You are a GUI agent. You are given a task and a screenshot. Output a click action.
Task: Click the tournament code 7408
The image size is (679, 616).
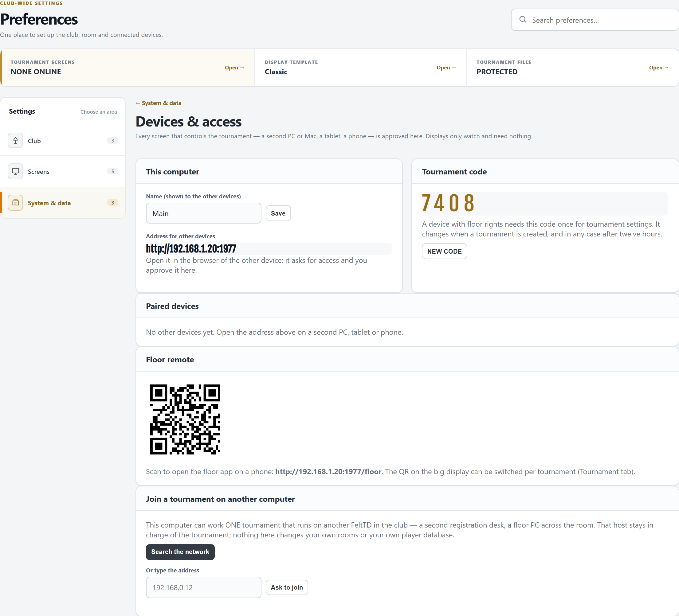tap(448, 203)
